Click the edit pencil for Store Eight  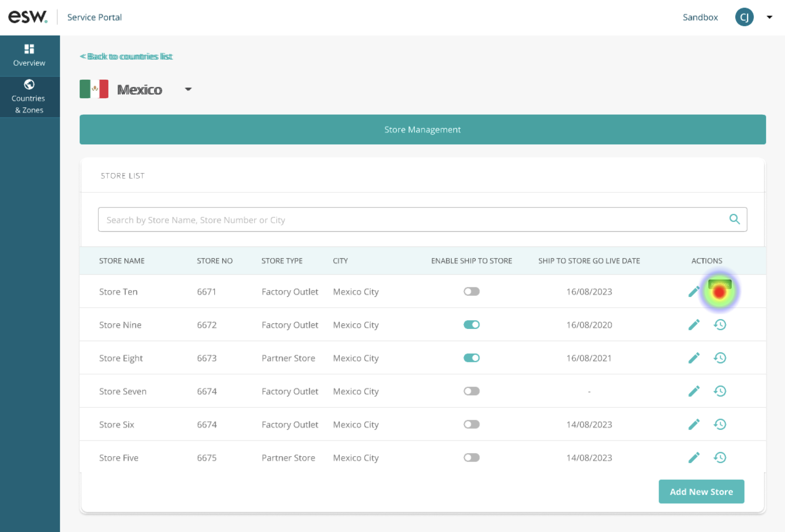click(x=694, y=358)
